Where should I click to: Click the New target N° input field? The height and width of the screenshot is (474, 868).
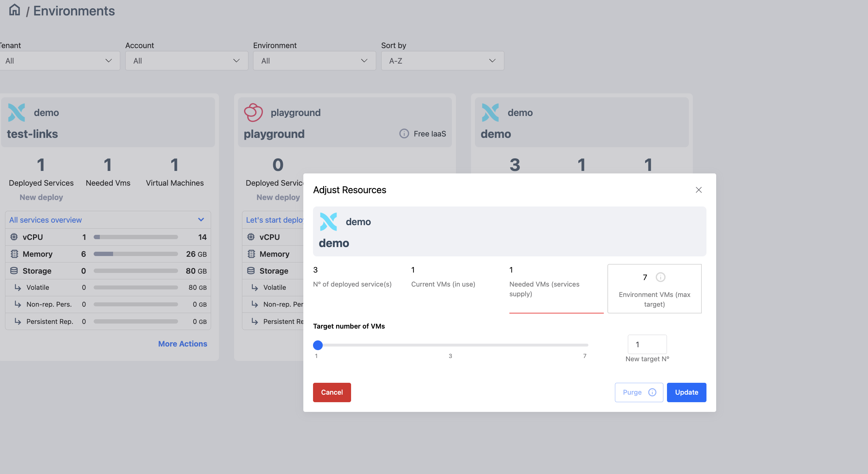(647, 344)
